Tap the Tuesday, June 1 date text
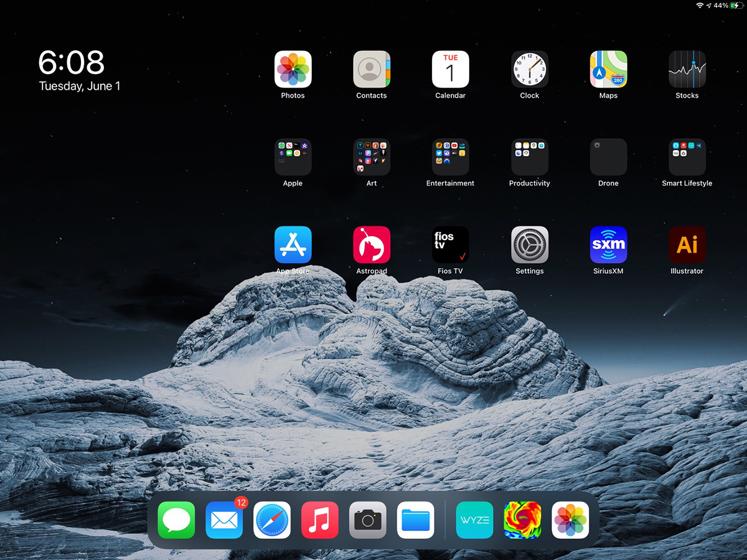This screenshot has width=747, height=560. click(80, 86)
